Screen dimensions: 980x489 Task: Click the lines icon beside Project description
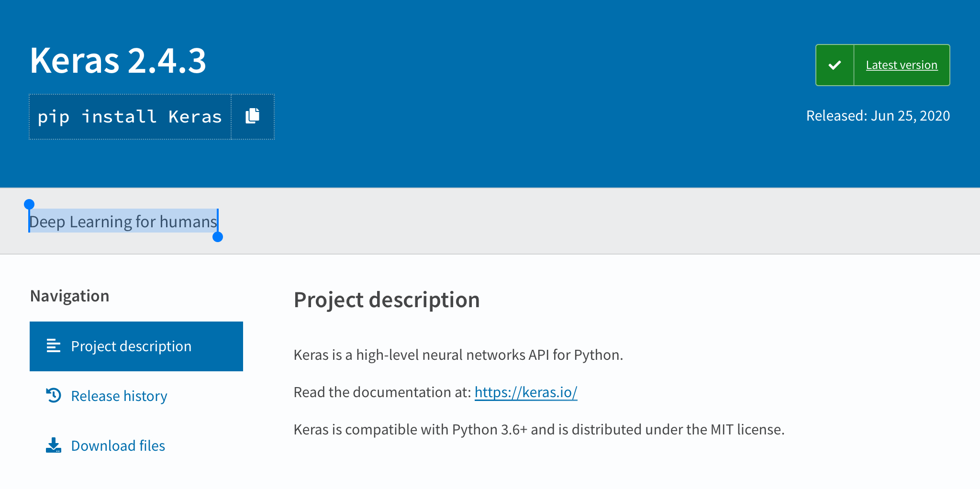click(54, 346)
